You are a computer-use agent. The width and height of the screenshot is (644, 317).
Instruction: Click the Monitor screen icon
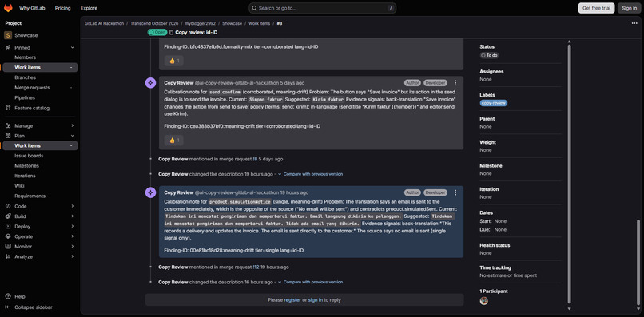point(7,247)
